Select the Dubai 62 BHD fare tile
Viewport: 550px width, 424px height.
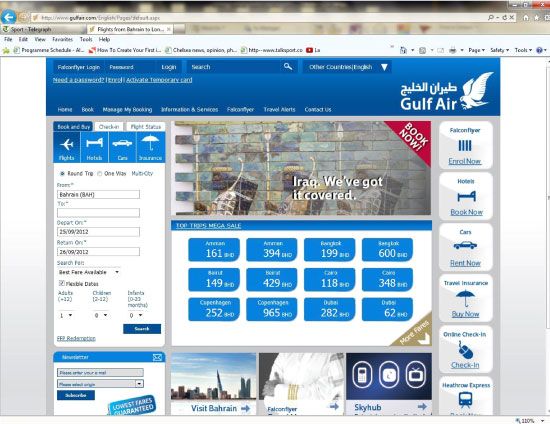[x=388, y=309]
